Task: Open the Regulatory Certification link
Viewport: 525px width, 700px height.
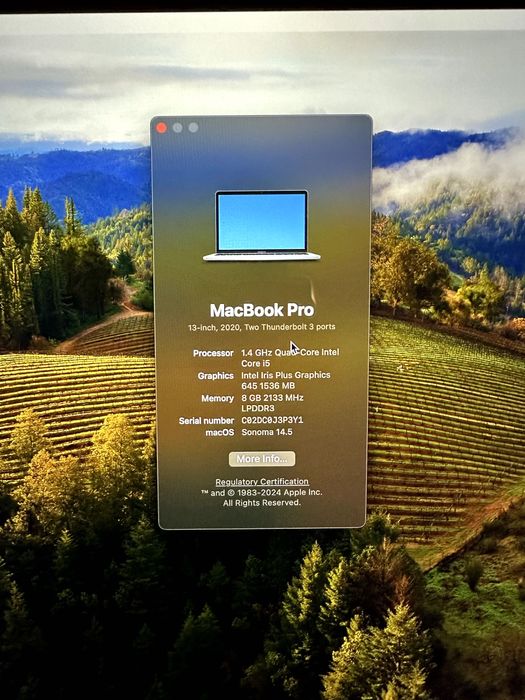Action: (262, 482)
